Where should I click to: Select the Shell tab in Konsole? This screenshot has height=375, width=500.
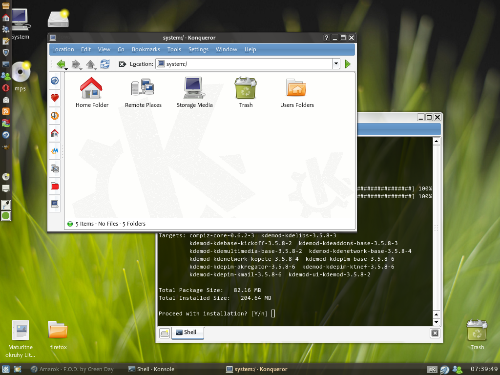[188, 332]
